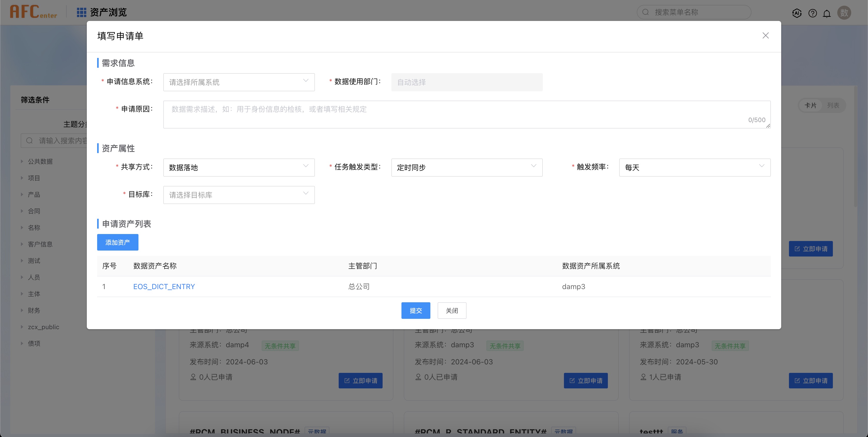Select the 人员 tree item

[34, 277]
